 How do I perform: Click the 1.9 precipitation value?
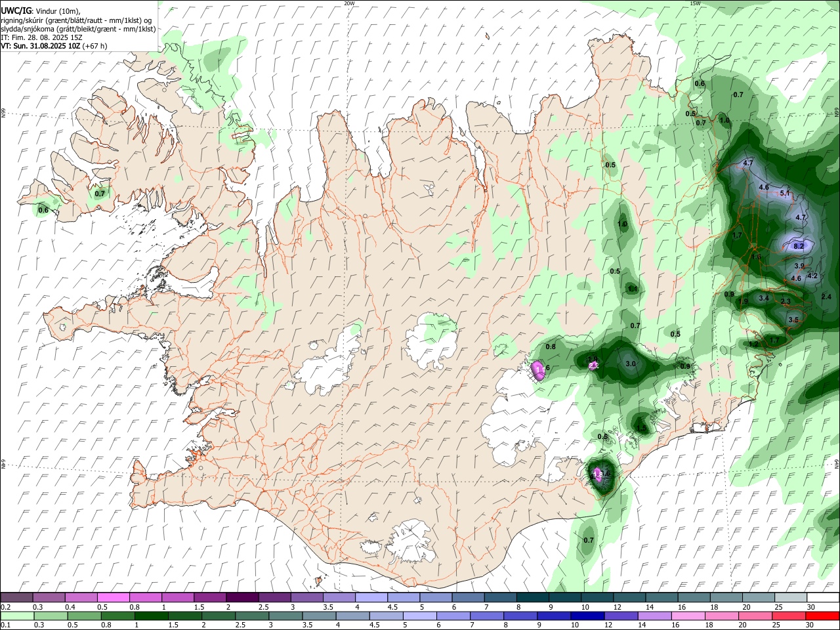click(x=744, y=301)
